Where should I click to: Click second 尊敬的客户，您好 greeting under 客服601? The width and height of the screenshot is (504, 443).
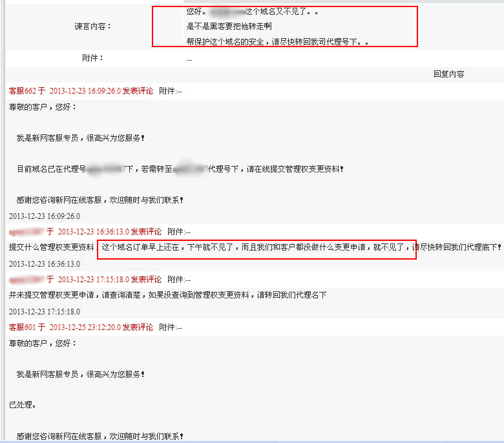[x=43, y=344]
